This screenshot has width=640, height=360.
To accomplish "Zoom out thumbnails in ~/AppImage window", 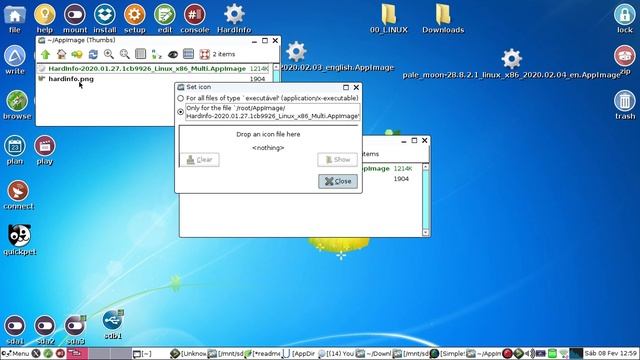I will click(124, 54).
